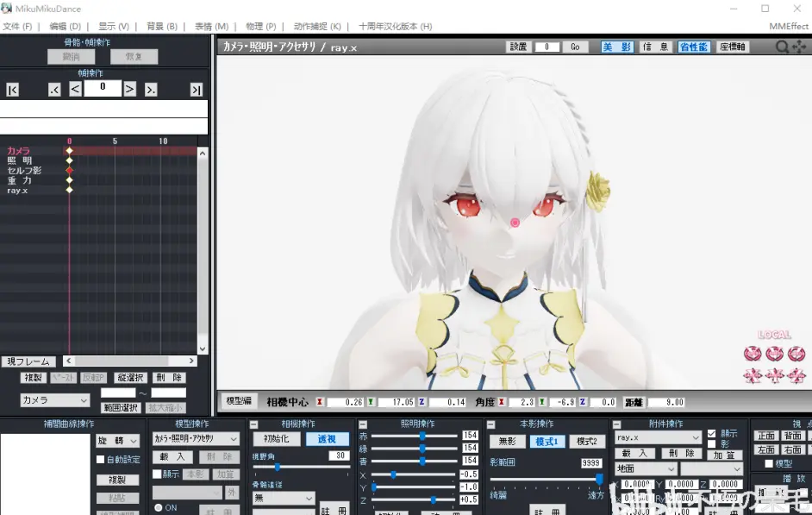Screen dimensions: 812x515
Task: Jump to previous keyframe (.< button)
Action: click(x=53, y=91)
